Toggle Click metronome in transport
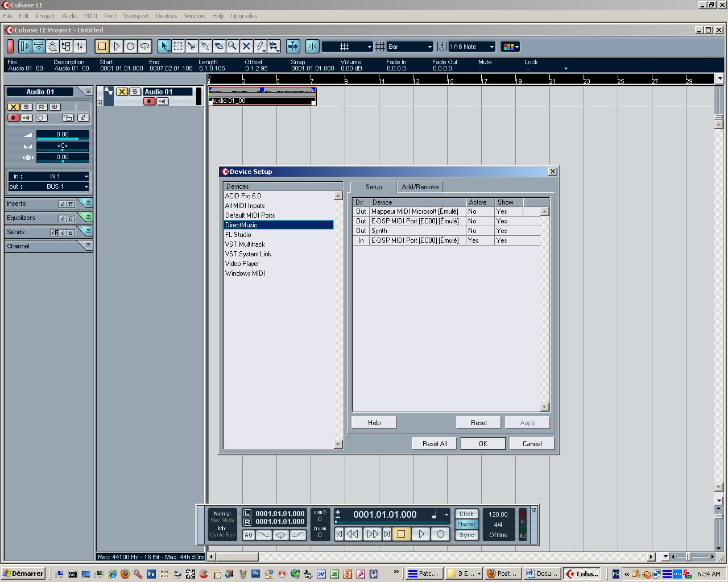The height and width of the screenshot is (582, 728). tap(466, 514)
